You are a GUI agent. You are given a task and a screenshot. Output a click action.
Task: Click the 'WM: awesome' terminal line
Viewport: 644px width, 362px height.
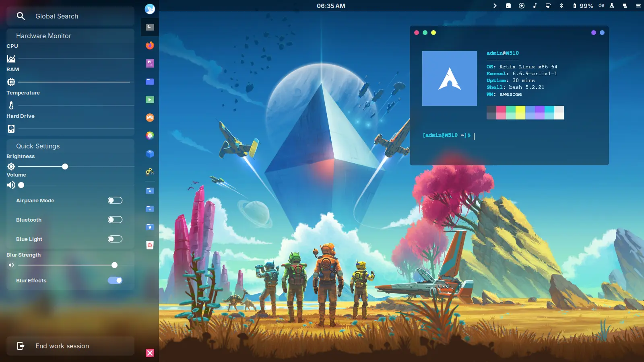click(504, 94)
